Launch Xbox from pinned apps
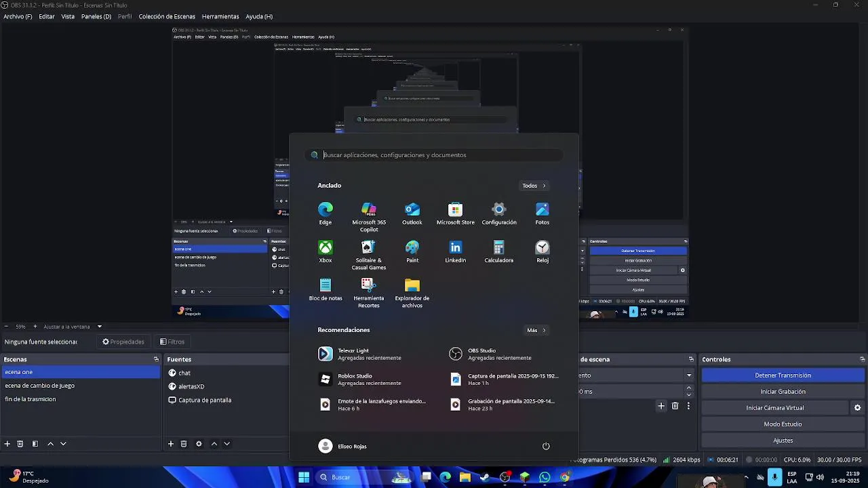The height and width of the screenshot is (488, 868). 325,251
